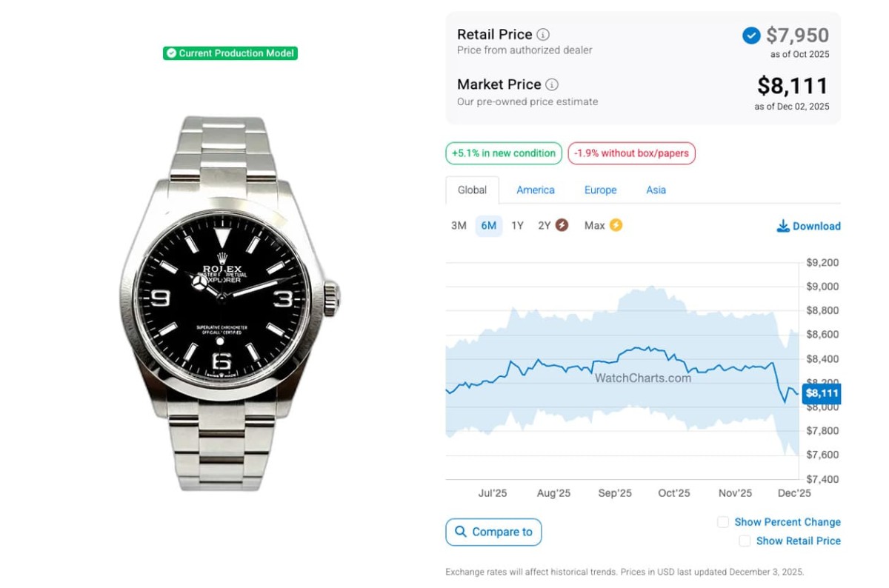889x588 pixels.
Task: Select the 6M time range
Action: pyautogui.click(x=488, y=226)
